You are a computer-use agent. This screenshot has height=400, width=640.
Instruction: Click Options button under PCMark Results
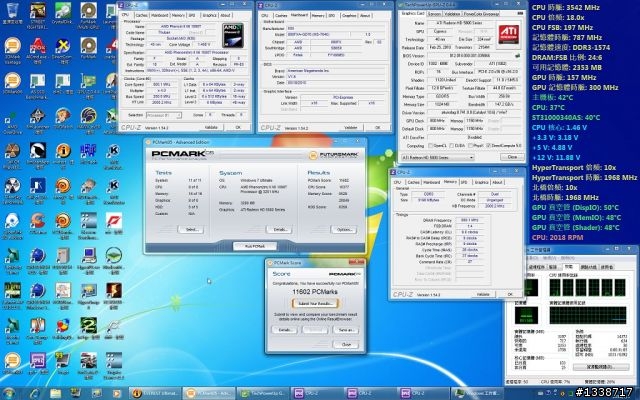pyautogui.click(x=344, y=229)
